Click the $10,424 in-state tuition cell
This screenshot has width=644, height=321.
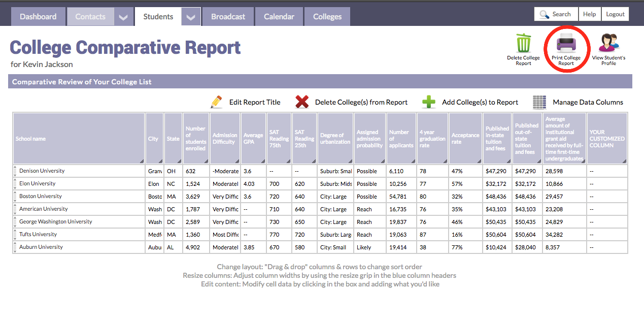pyautogui.click(x=497, y=247)
